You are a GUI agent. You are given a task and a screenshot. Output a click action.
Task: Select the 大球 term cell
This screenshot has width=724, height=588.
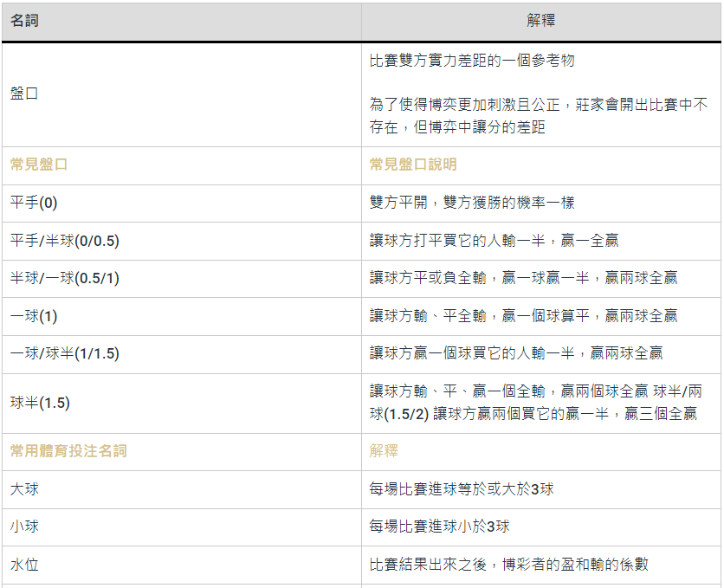(24, 489)
